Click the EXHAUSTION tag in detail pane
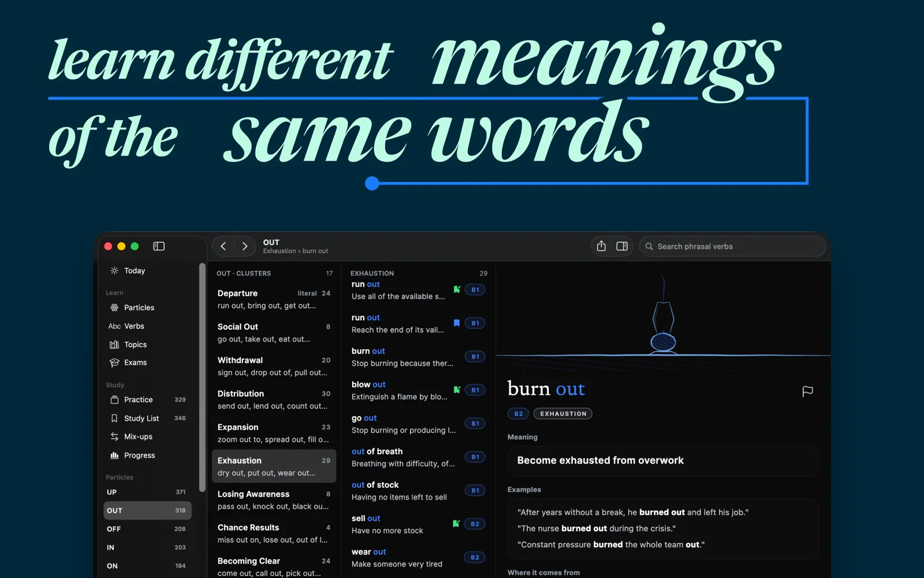The width and height of the screenshot is (924, 578). (563, 414)
